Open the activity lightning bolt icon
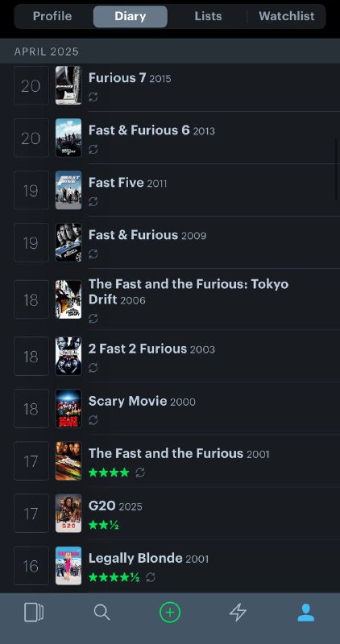The width and height of the screenshot is (340, 644). (x=238, y=613)
